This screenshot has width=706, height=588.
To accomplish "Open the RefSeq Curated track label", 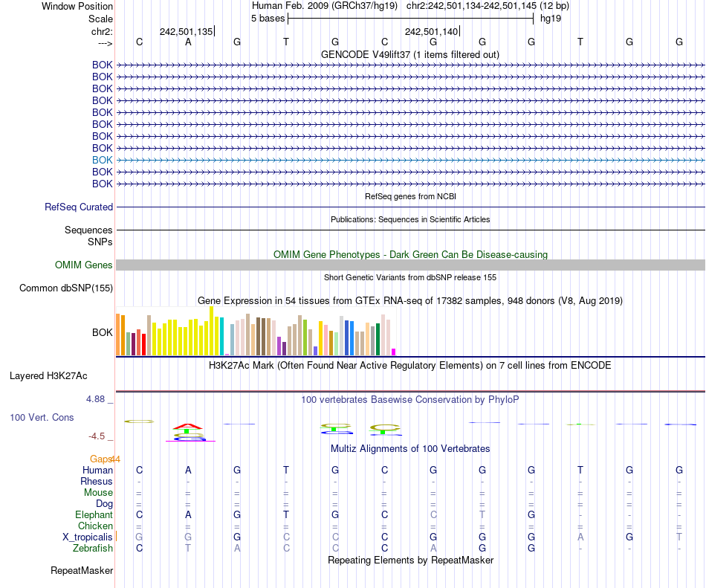I will [79, 207].
